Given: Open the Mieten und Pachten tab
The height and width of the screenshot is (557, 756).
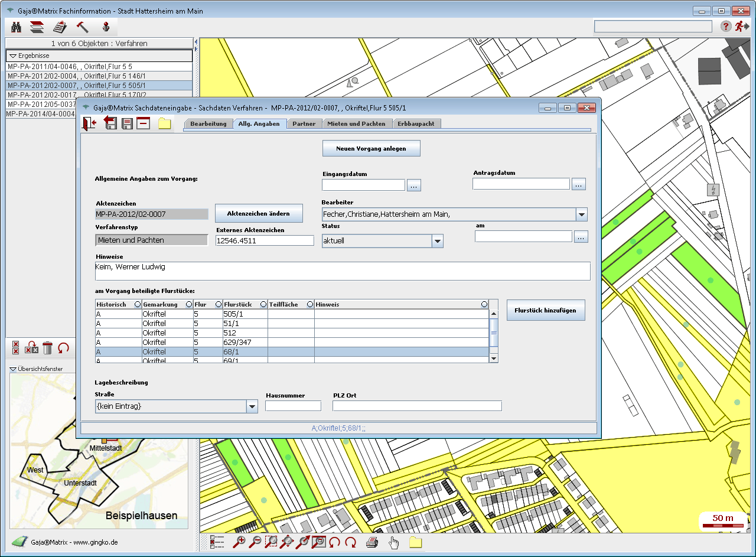Looking at the screenshot, I should tap(356, 124).
